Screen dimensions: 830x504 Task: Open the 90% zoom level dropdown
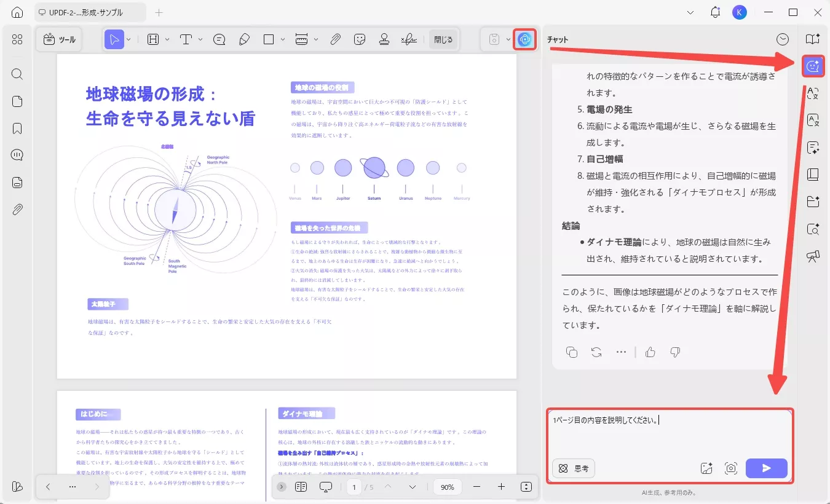(x=447, y=487)
